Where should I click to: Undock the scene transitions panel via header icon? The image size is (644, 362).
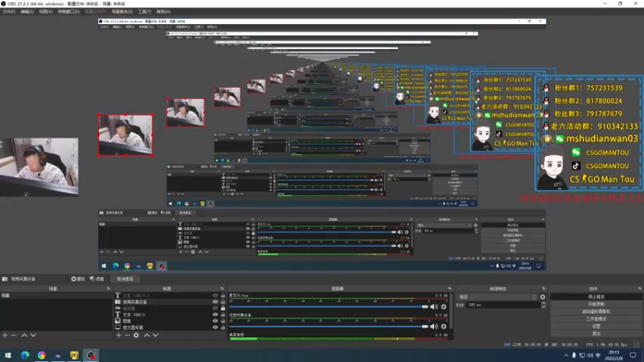point(544,289)
